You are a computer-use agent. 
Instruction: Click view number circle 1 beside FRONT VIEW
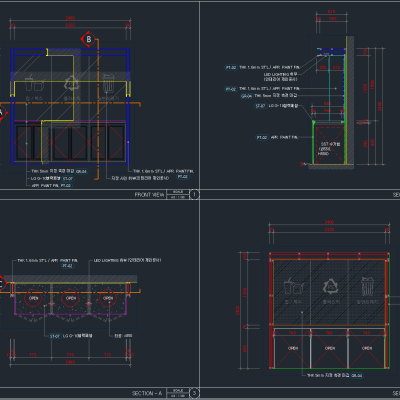[x=195, y=194]
